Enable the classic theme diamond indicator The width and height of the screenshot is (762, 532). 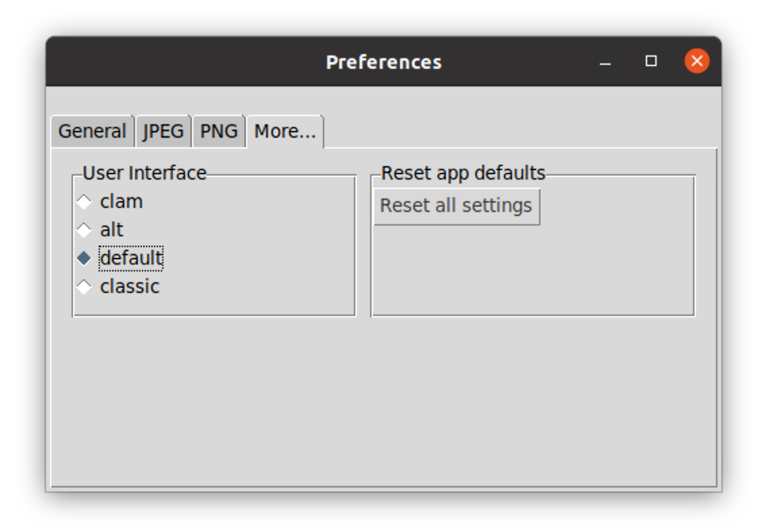[84, 286]
